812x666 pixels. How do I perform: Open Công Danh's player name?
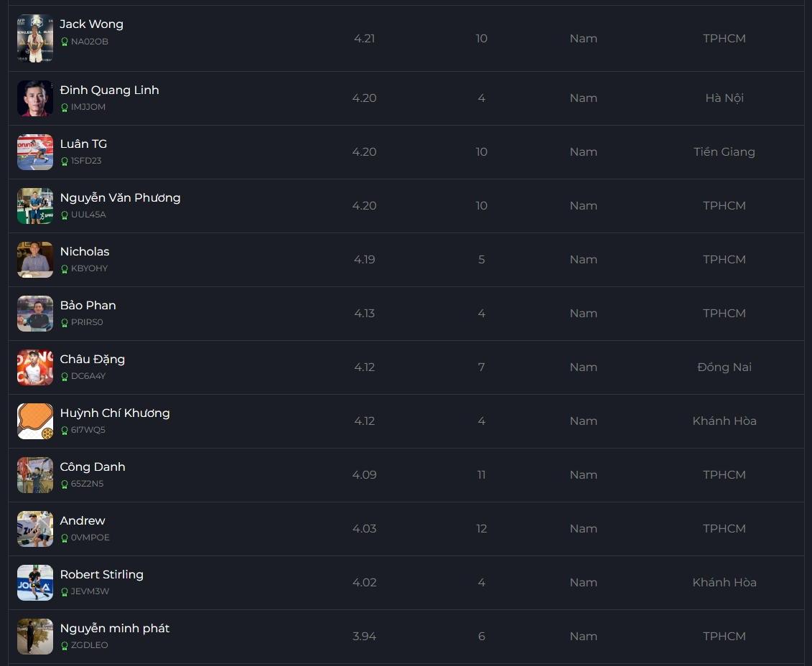point(93,466)
